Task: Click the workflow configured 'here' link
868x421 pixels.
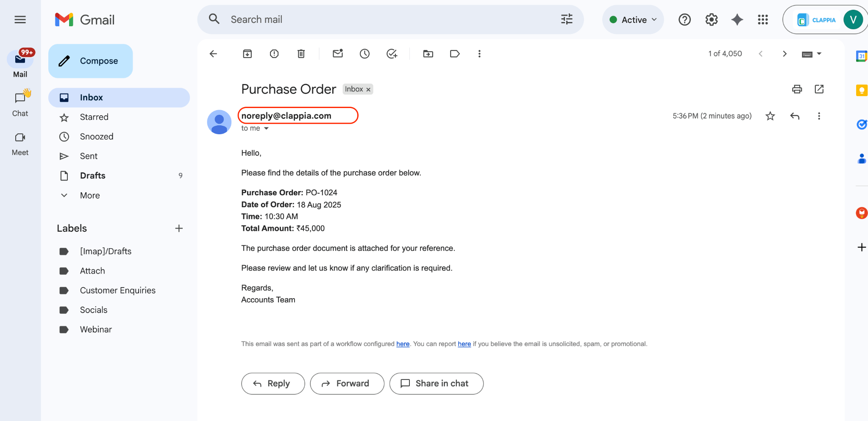Action: coord(403,344)
